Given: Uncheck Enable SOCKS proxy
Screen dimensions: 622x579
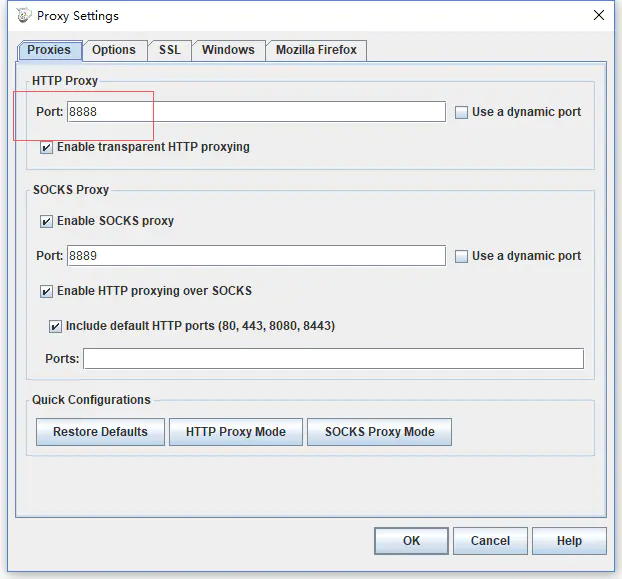Looking at the screenshot, I should pos(47,221).
